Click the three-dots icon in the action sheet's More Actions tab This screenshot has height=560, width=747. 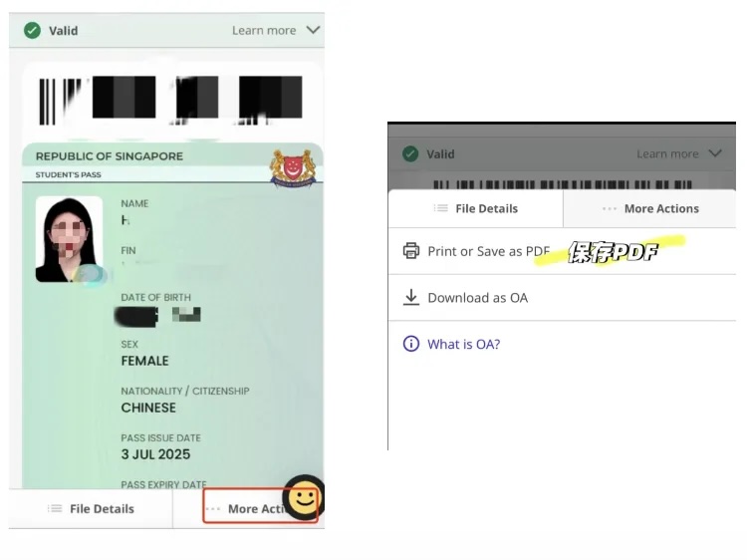tap(610, 208)
